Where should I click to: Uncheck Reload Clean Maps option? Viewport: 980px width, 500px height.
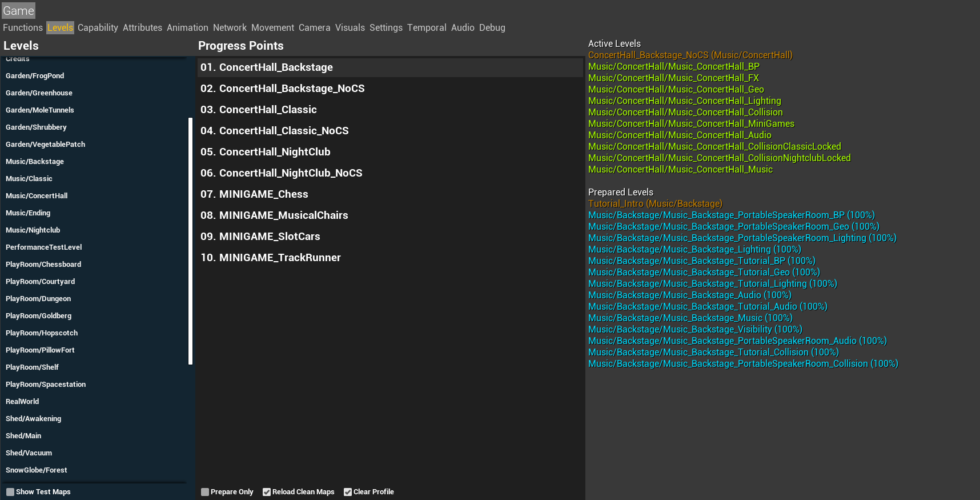(x=267, y=492)
